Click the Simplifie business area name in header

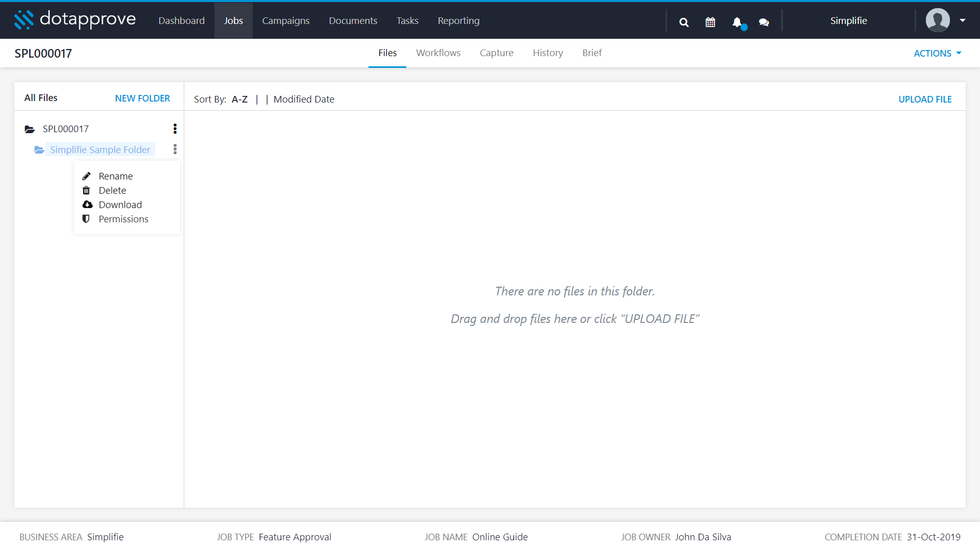click(x=848, y=20)
